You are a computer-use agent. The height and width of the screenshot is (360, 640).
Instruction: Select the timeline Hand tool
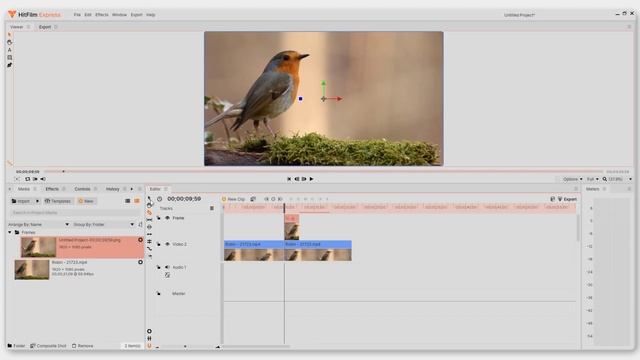coord(149,205)
